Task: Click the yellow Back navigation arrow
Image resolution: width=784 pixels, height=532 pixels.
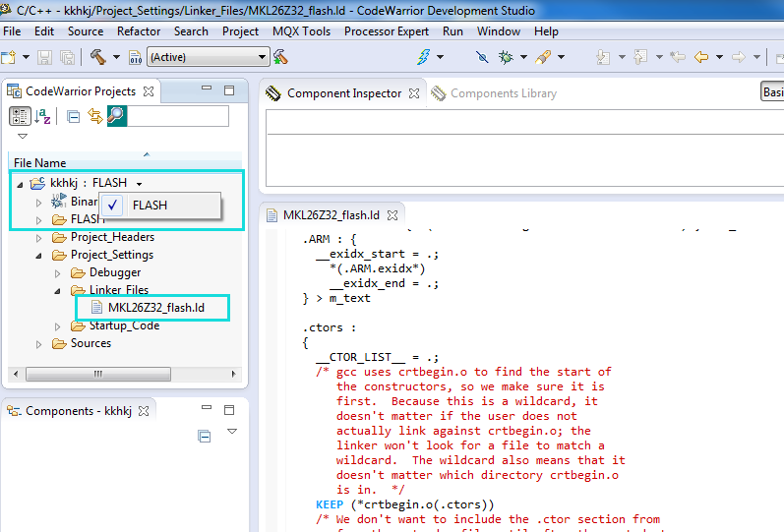Action: (701, 57)
